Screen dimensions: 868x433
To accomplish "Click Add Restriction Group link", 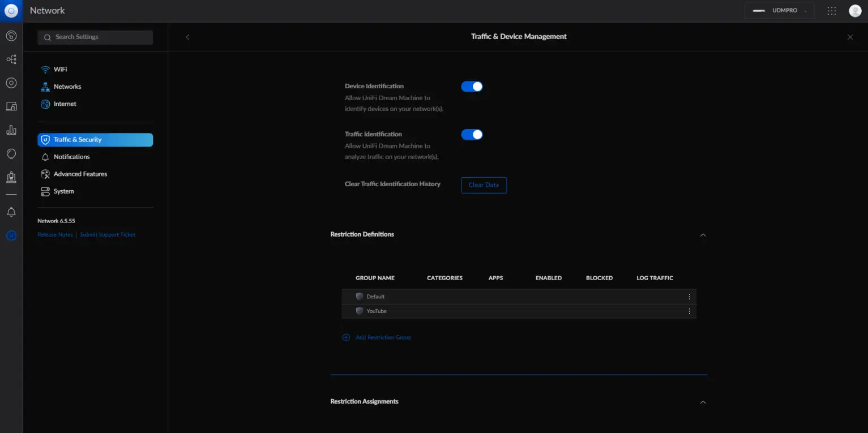I will (383, 337).
